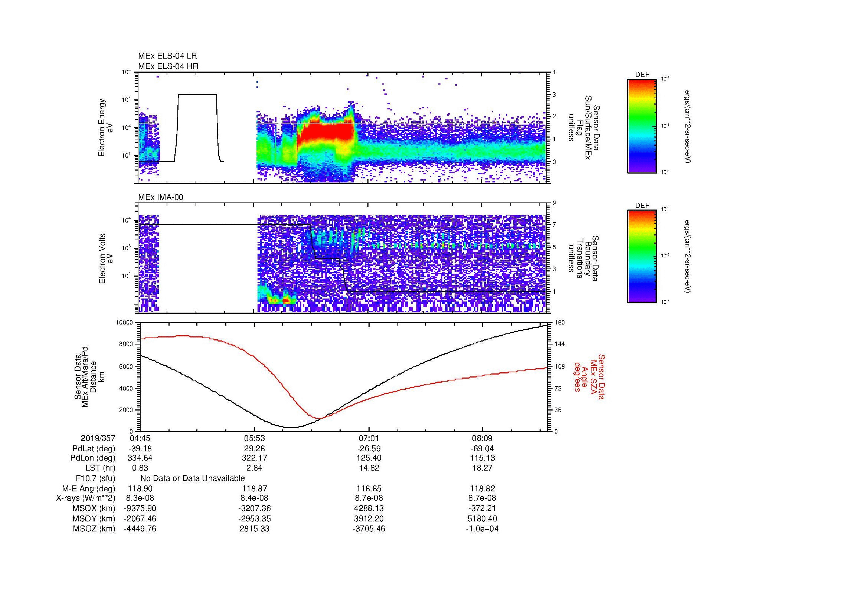Click the 'PdLon (deg)' row label
Image resolution: width=868 pixels, height=613 pixels.
coord(93,458)
